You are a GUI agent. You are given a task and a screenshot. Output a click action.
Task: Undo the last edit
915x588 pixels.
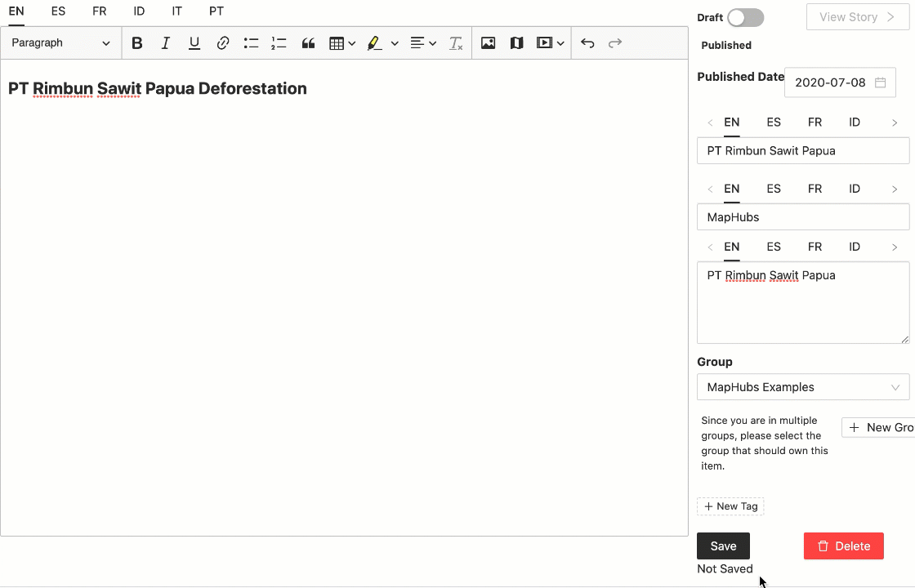pyautogui.click(x=587, y=43)
